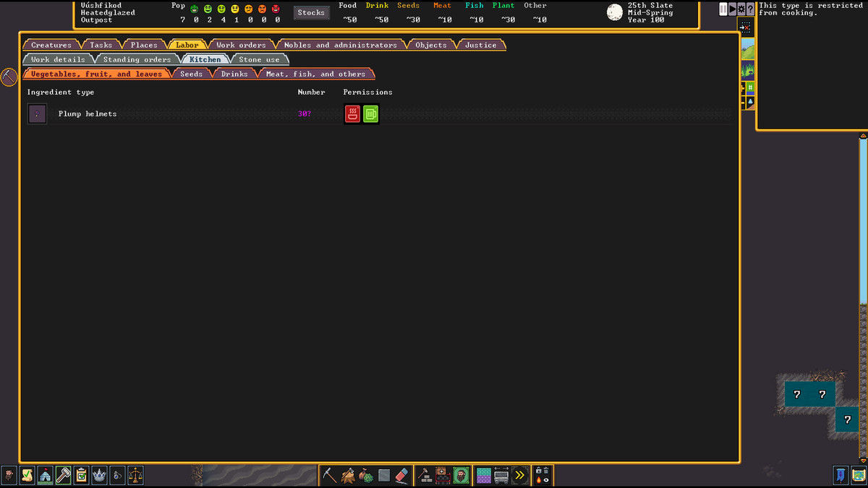Image resolution: width=868 pixels, height=488 pixels.
Task: Switch to the Justice tab
Action: 481,45
